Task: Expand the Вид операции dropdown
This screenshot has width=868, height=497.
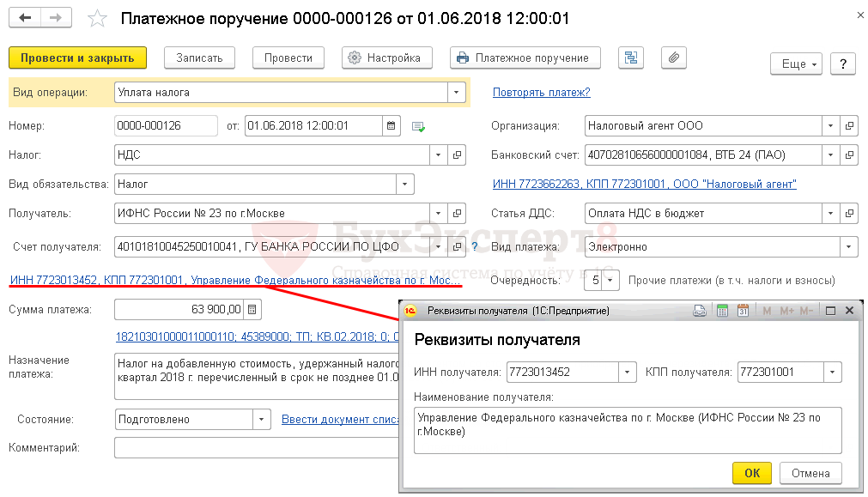Action: [x=455, y=92]
